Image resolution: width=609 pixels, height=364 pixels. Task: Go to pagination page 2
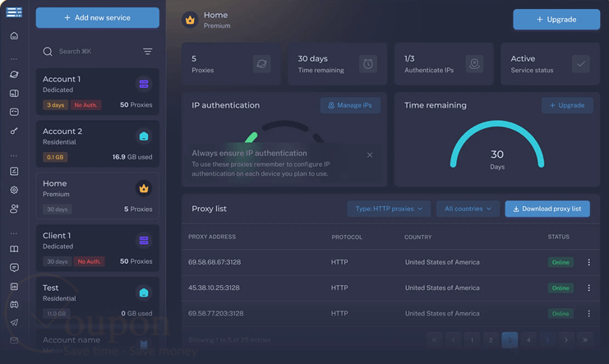point(491,340)
